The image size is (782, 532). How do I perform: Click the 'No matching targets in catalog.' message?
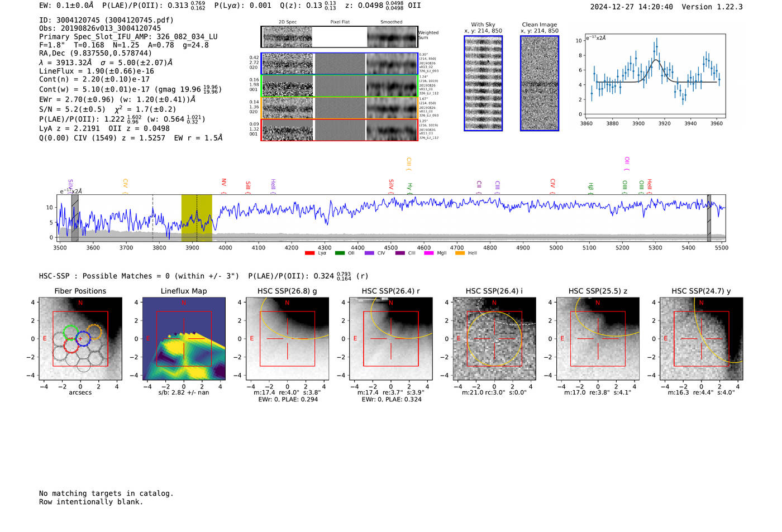click(x=106, y=493)
